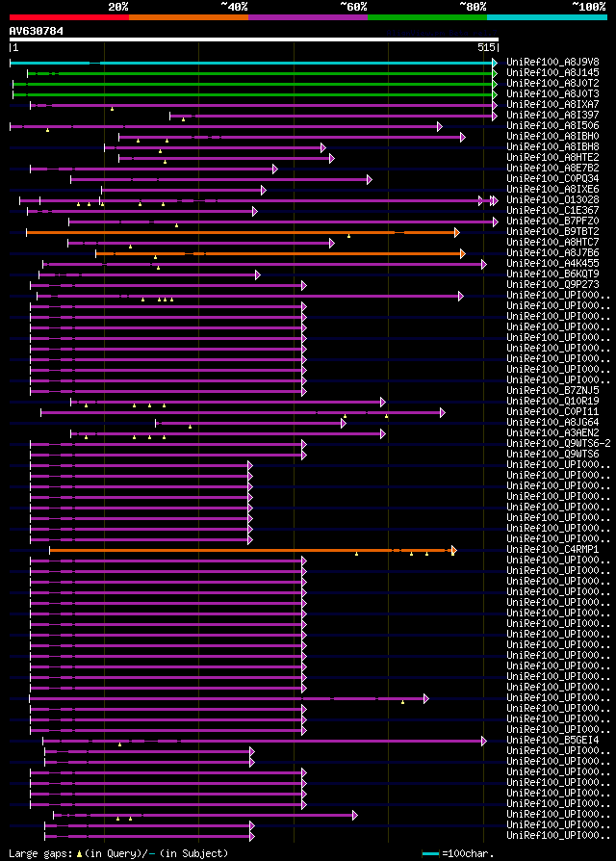
Task: Open UniRef100_A8HTC7 hit details
Action: [552, 242]
